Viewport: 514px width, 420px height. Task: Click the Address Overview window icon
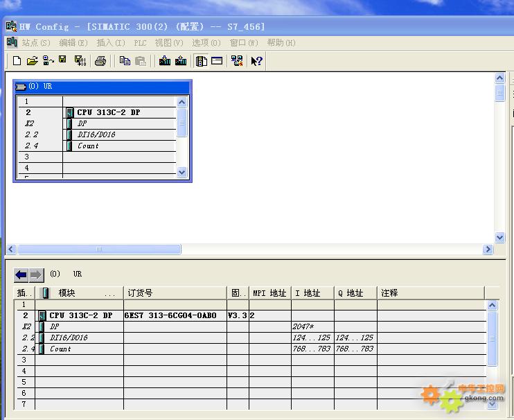(217, 61)
